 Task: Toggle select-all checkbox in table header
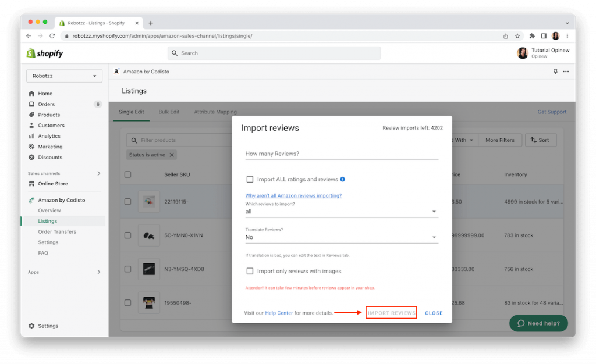click(x=127, y=174)
